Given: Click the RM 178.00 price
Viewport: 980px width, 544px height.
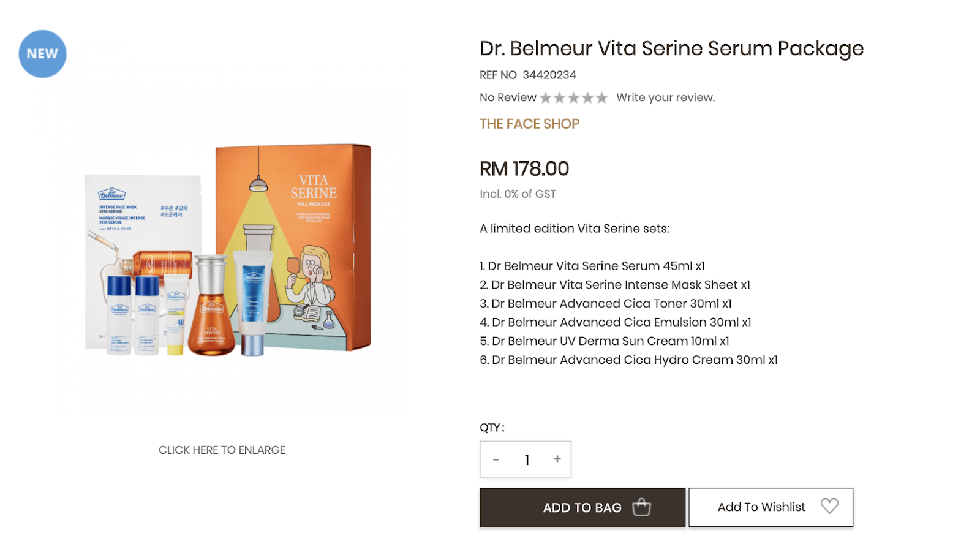Looking at the screenshot, I should coord(524,168).
